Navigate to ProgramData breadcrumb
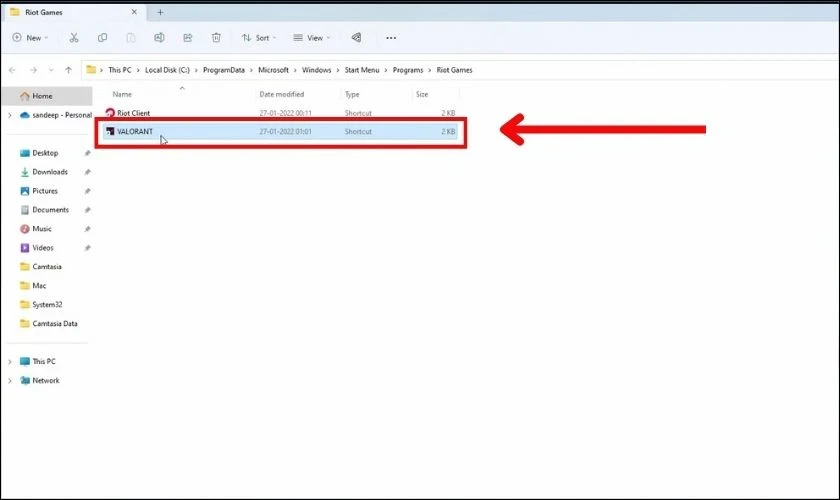 pos(223,70)
